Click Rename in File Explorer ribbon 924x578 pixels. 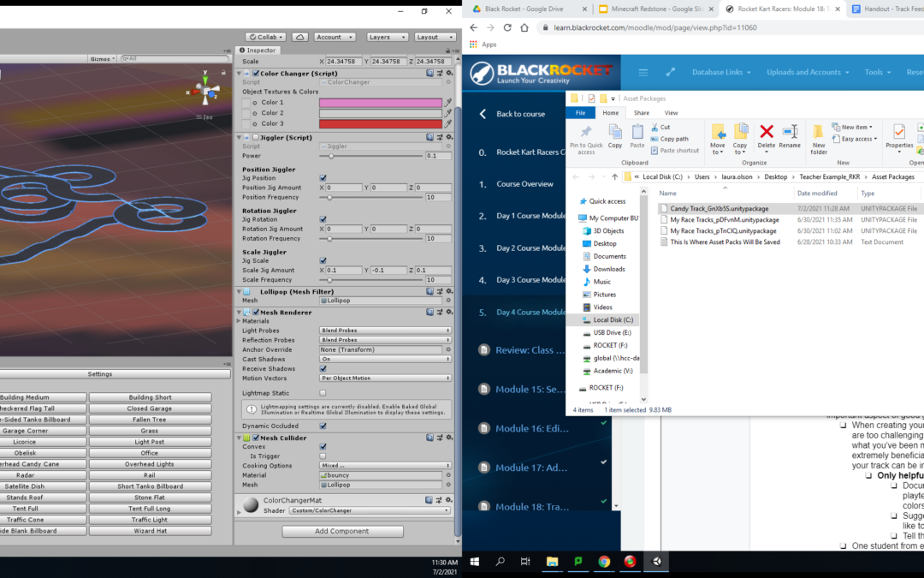pyautogui.click(x=790, y=136)
